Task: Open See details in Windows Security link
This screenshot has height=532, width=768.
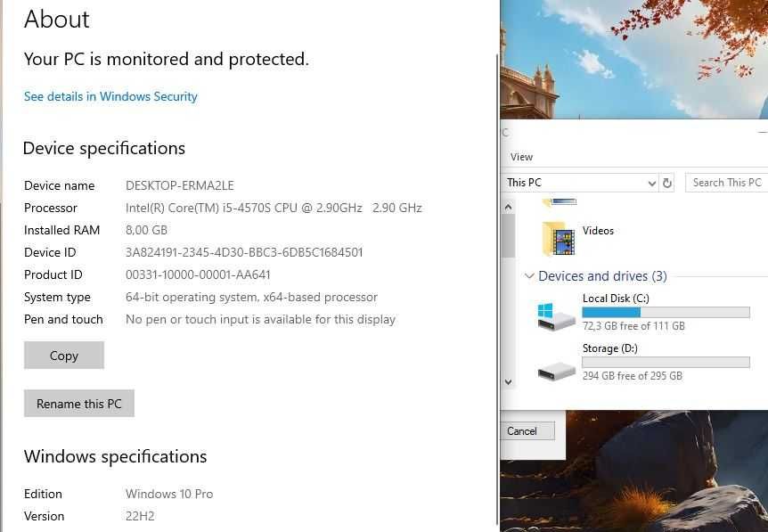Action: tap(110, 96)
